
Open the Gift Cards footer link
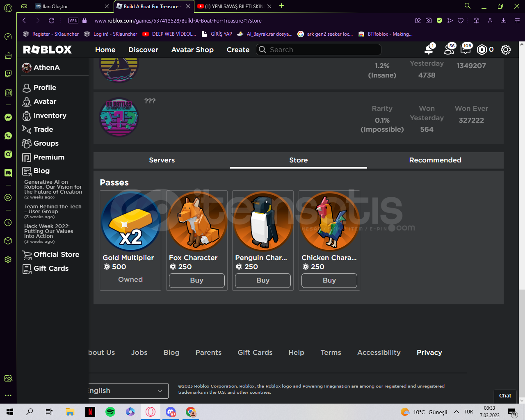click(x=255, y=352)
